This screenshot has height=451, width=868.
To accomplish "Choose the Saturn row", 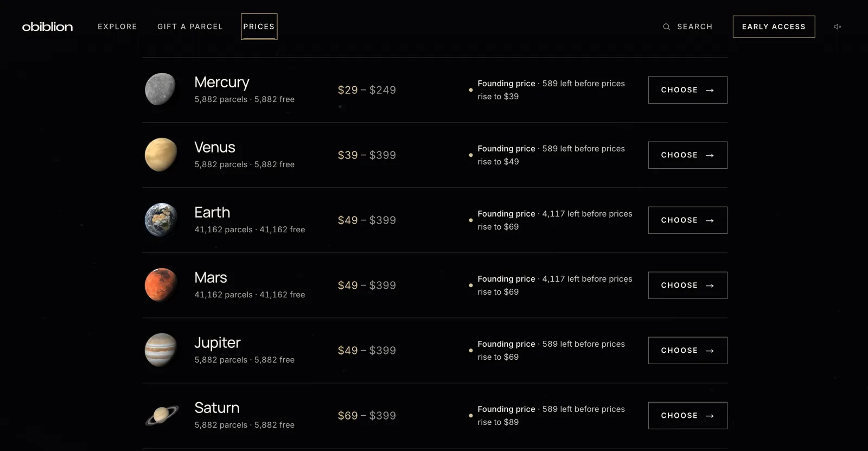I will coord(687,416).
